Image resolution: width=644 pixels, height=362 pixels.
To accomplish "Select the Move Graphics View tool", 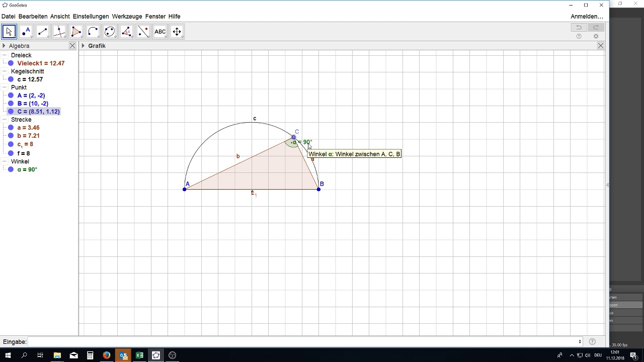I will click(177, 32).
